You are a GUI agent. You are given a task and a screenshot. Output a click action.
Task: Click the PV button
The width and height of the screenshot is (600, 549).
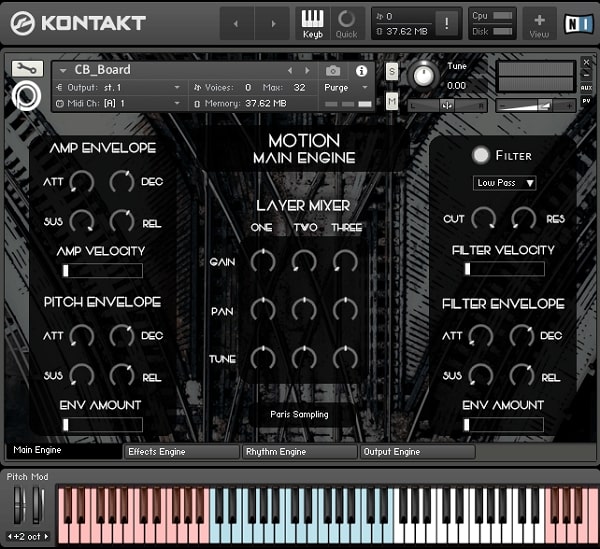click(x=586, y=101)
